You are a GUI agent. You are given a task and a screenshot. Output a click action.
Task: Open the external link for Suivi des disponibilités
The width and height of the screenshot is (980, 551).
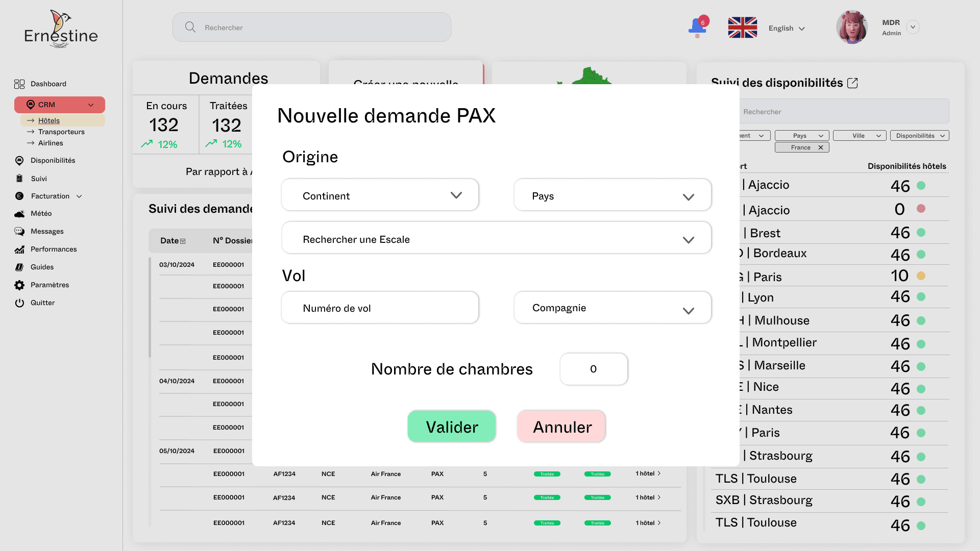[853, 83]
